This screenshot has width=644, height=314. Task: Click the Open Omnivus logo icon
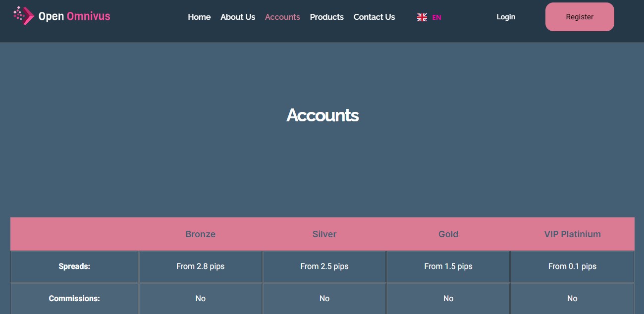tap(23, 16)
